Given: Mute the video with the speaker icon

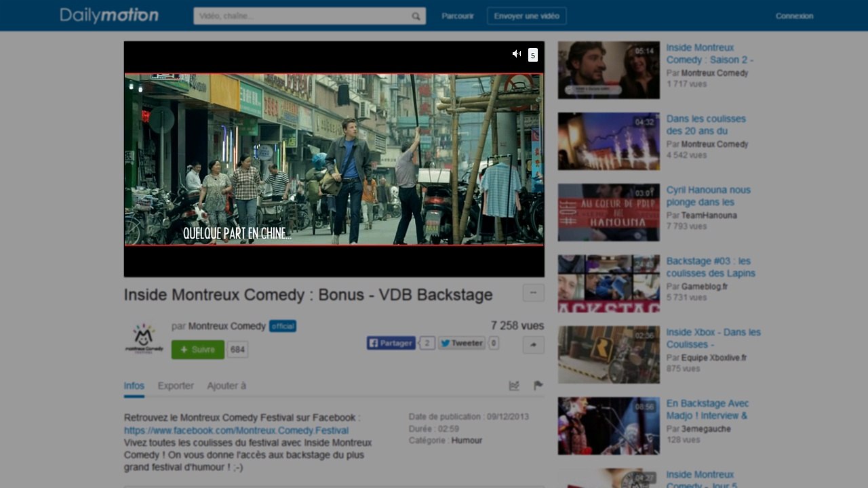Looking at the screenshot, I should tap(517, 54).
